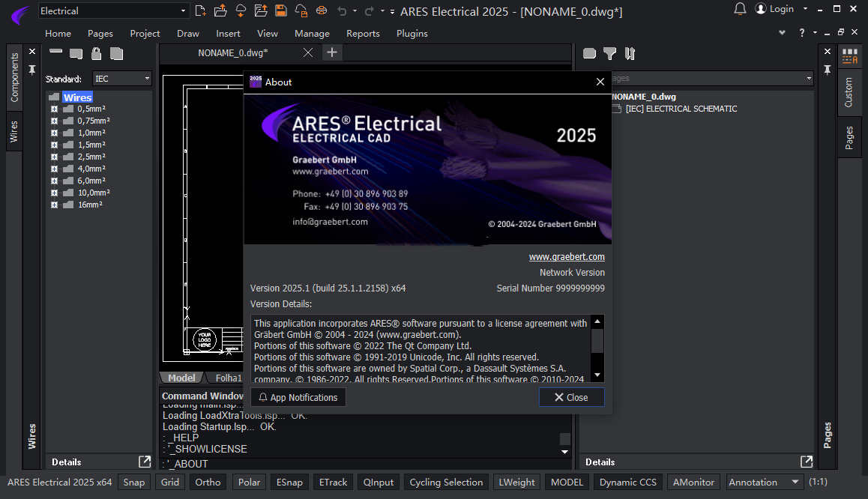
Task: Click the first dash icon in the Wires panel toolbar
Action: point(56,51)
